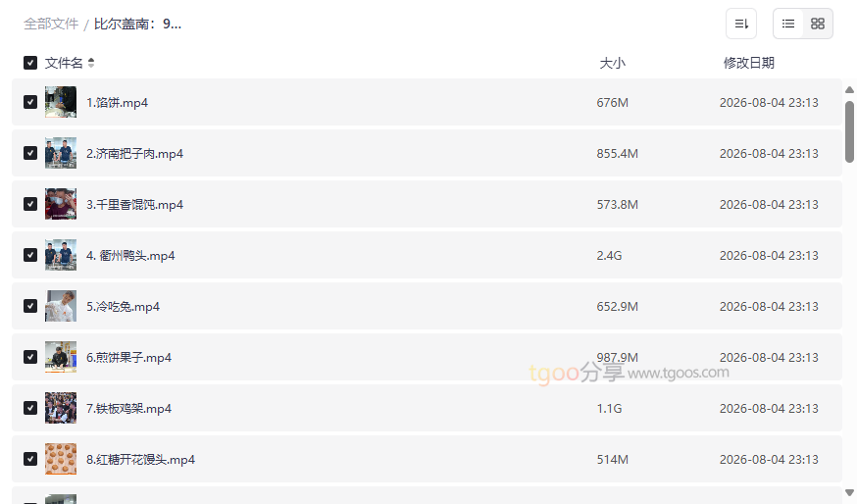Open thumbnail of 8.红糖开花馒头.mp4
Screen dimensions: 857x504
[61, 459]
